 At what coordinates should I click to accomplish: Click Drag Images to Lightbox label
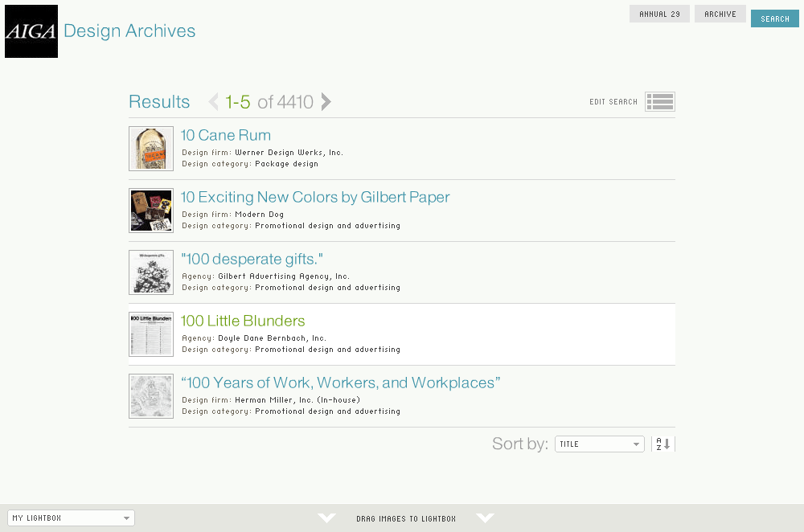point(406,518)
